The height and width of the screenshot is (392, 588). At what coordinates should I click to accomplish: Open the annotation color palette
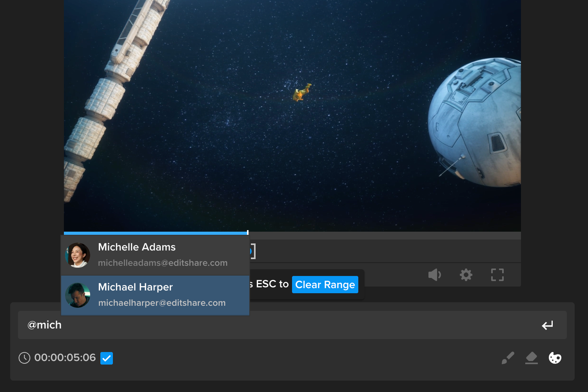(x=555, y=358)
